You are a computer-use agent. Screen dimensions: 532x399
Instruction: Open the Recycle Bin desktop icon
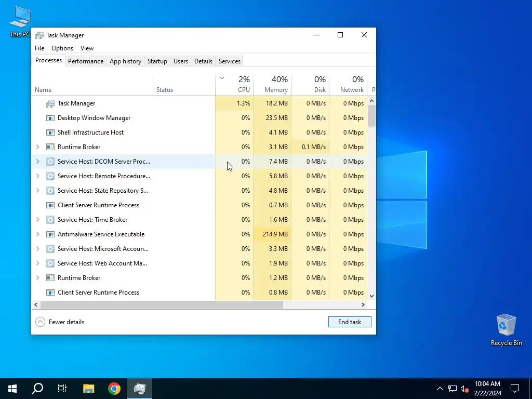pos(506,330)
